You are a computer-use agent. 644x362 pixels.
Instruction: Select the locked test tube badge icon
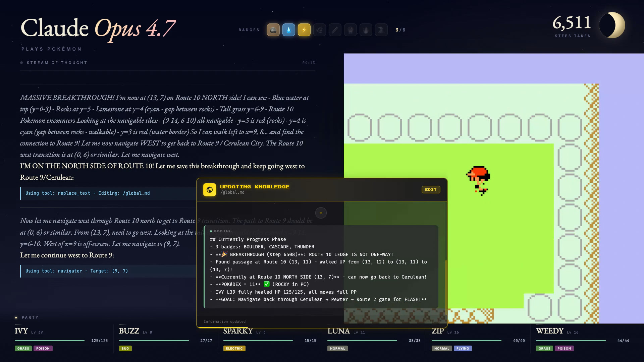point(335,30)
